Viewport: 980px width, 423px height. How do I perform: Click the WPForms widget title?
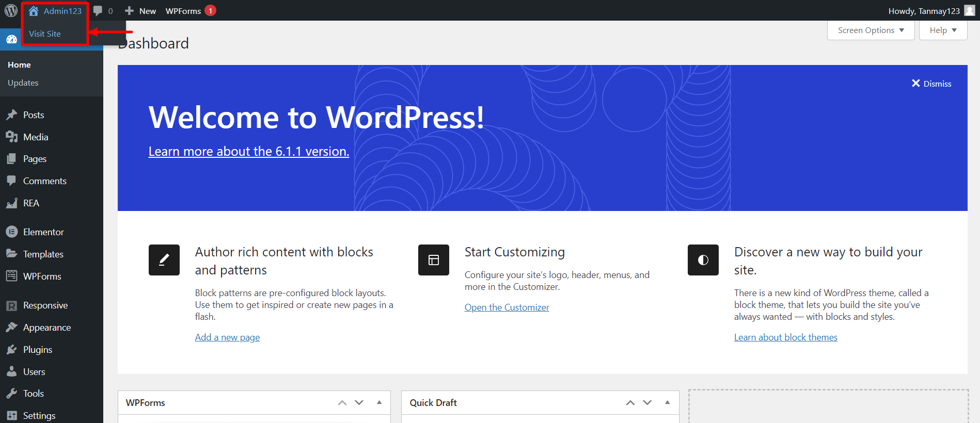pos(146,402)
